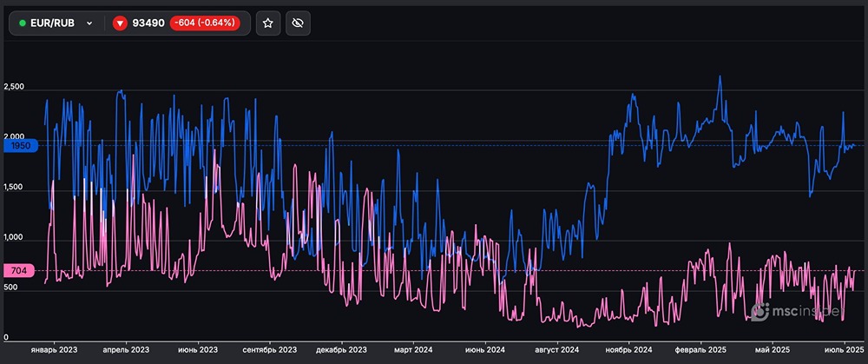The width and height of the screenshot is (868, 364).
Task: Click the blue 1950 axis value label
Action: click(x=17, y=147)
